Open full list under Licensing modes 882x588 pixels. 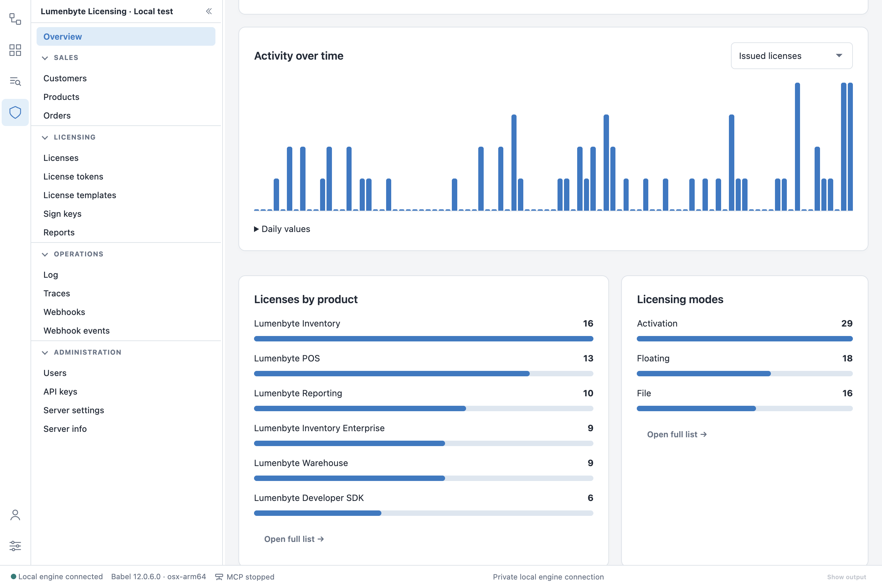(677, 434)
